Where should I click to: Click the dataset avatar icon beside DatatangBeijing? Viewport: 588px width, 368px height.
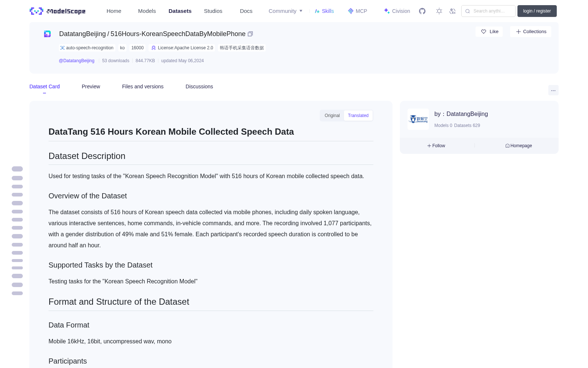tap(47, 34)
